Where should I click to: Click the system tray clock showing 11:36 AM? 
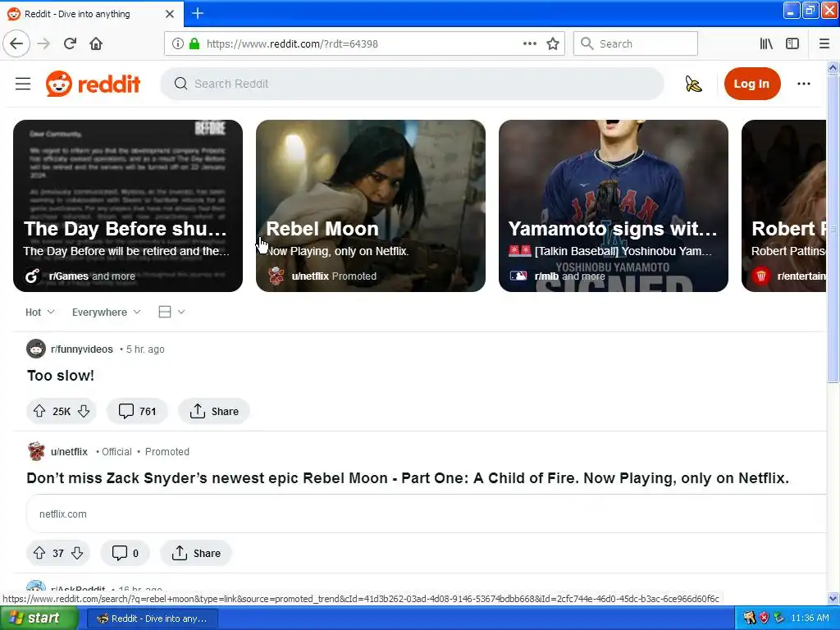click(x=810, y=619)
